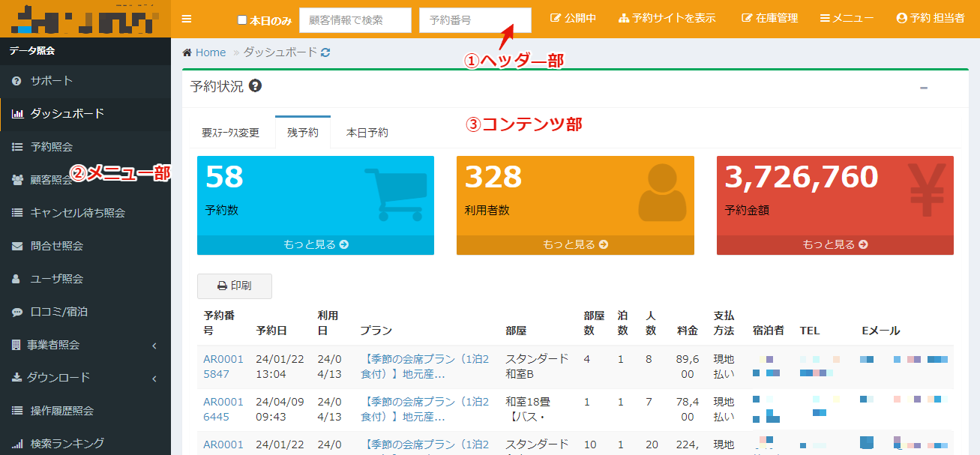Click もっと見る under 利用者数

[x=575, y=244]
